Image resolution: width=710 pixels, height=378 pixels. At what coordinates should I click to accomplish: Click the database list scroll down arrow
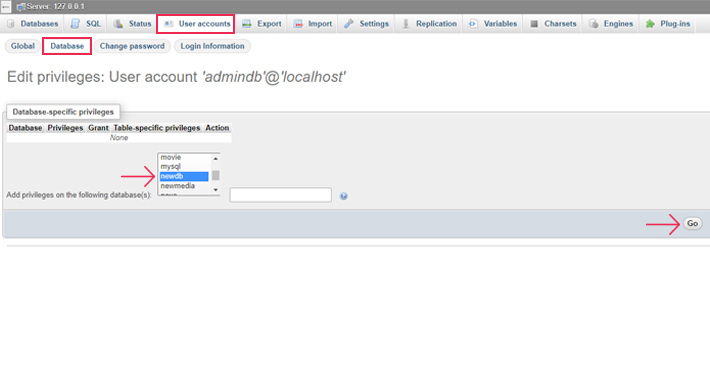(x=216, y=190)
